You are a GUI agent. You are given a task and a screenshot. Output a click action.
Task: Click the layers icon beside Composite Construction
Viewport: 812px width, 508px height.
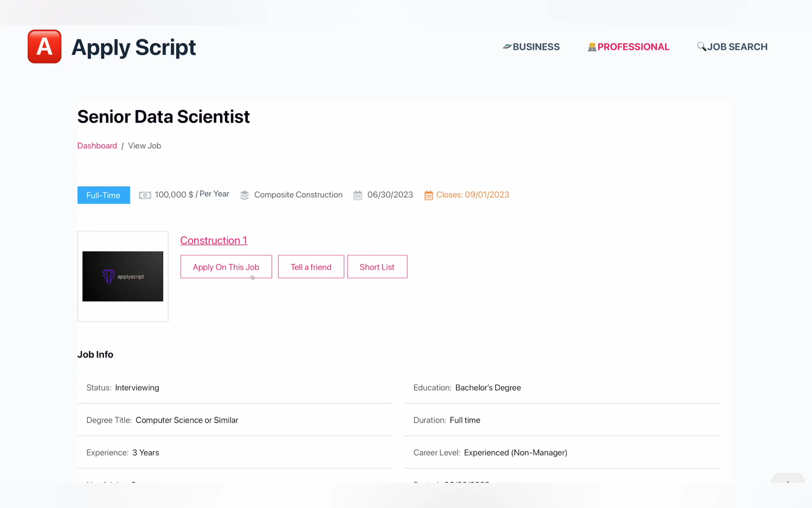coord(244,195)
